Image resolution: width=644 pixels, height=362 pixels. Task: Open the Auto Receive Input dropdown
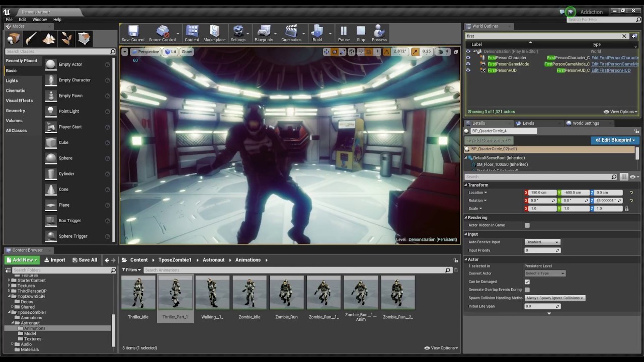point(542,242)
